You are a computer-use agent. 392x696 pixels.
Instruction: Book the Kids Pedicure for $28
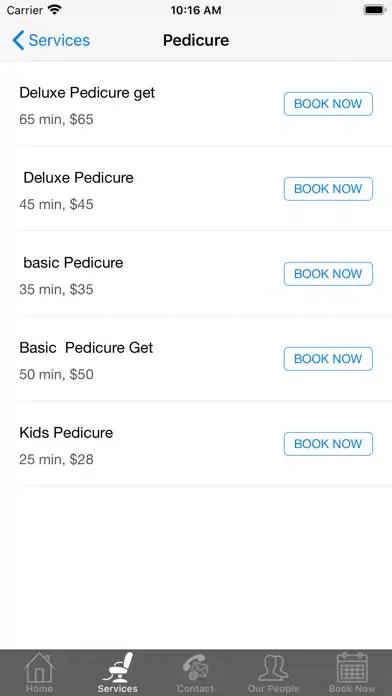click(328, 444)
